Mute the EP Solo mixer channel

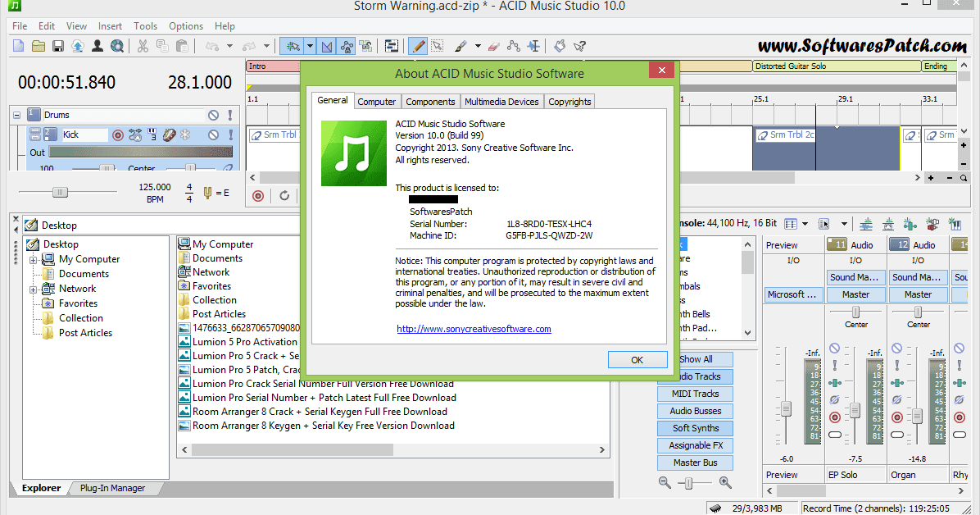pyautogui.click(x=834, y=348)
